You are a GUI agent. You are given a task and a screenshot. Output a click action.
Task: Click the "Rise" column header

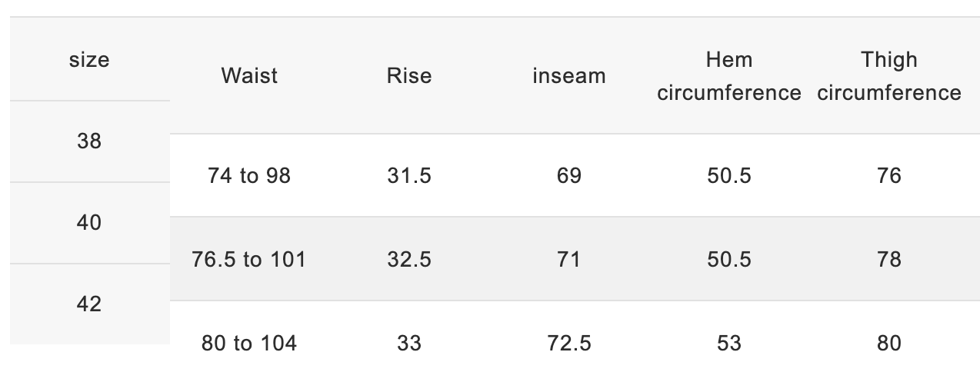[409, 76]
